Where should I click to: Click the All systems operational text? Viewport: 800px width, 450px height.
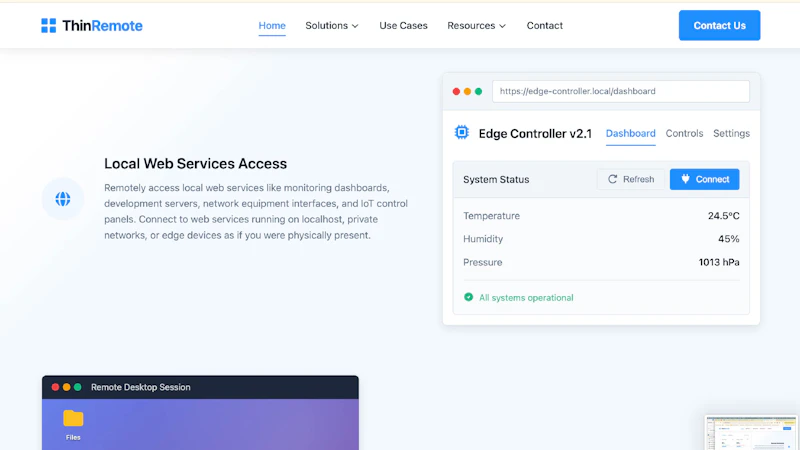tap(526, 297)
